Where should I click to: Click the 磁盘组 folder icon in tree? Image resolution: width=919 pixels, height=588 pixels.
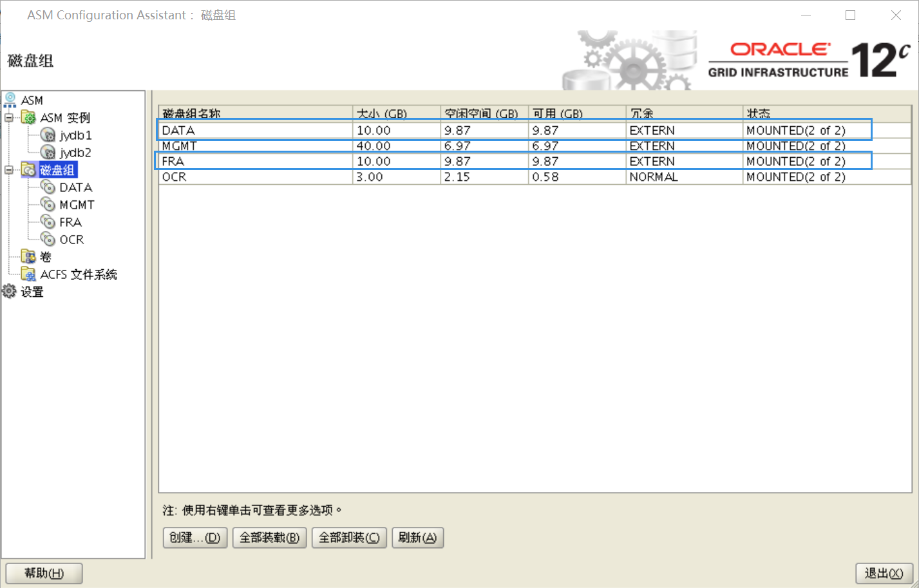click(29, 169)
